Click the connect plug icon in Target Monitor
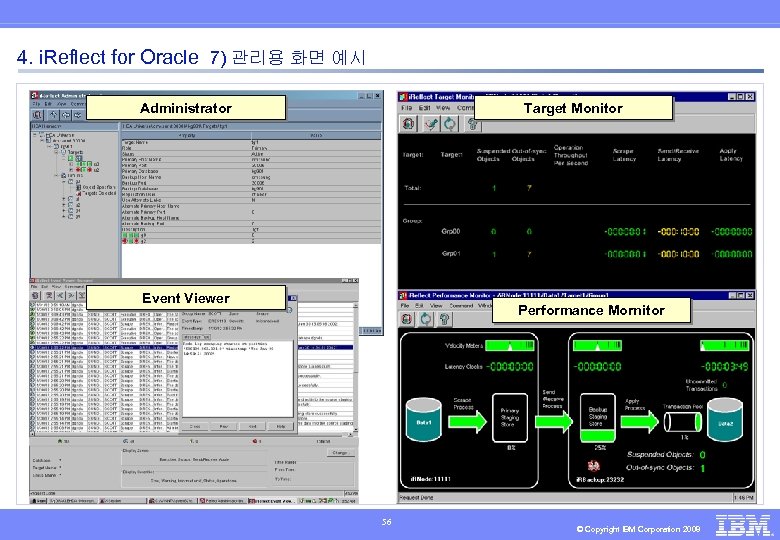The image size is (780, 540). tap(431, 124)
